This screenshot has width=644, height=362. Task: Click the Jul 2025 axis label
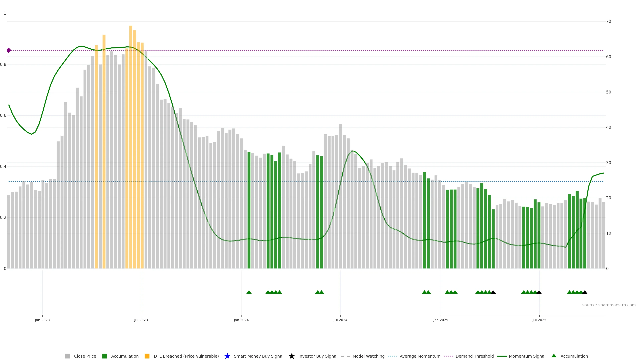(x=539, y=320)
